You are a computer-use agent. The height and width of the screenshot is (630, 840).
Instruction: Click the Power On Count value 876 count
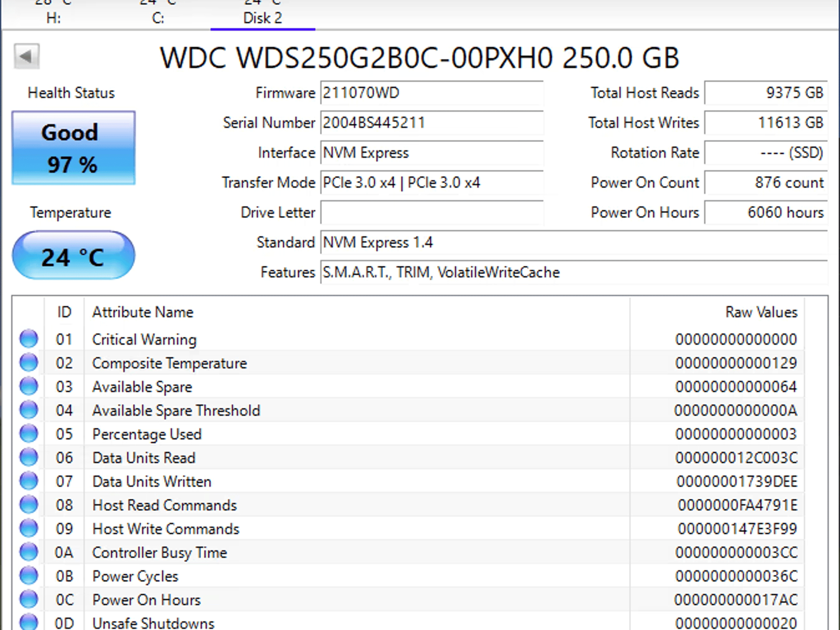tap(766, 183)
